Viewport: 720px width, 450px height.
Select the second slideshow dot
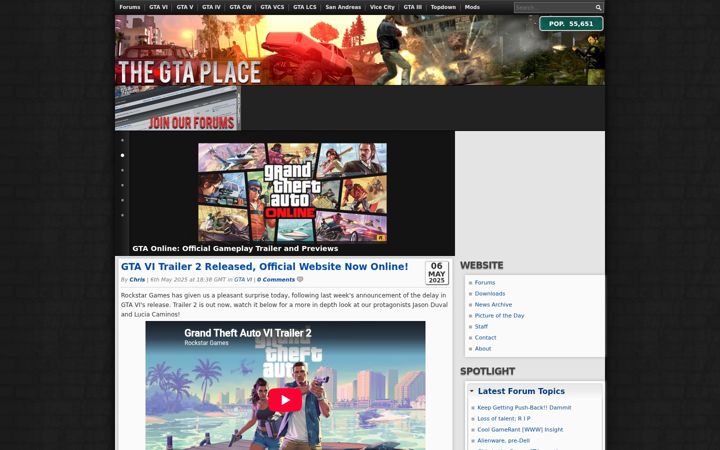tap(122, 155)
